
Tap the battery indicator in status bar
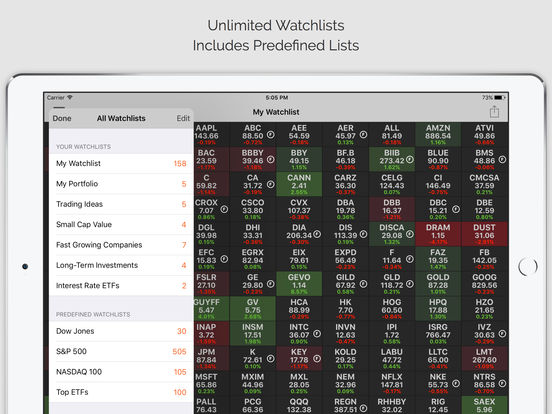(x=500, y=98)
